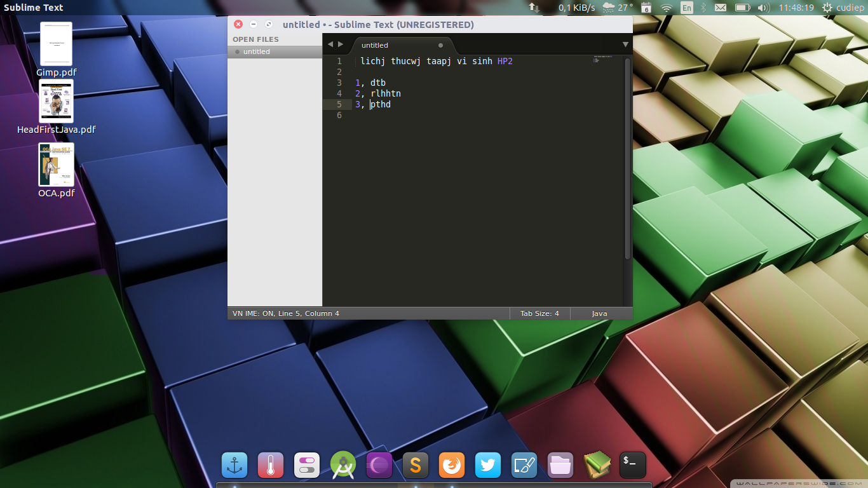Launch the purple crescent Eclipse icon in dock

tap(379, 466)
